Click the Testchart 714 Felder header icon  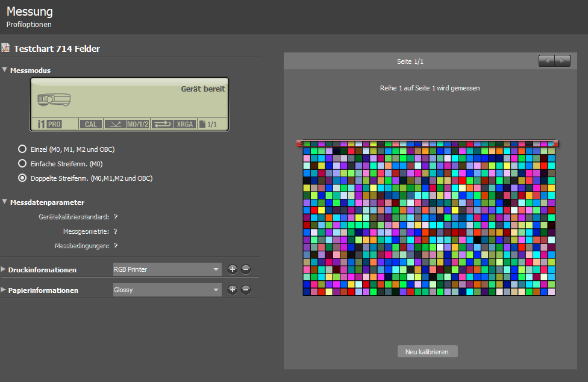click(x=6, y=48)
